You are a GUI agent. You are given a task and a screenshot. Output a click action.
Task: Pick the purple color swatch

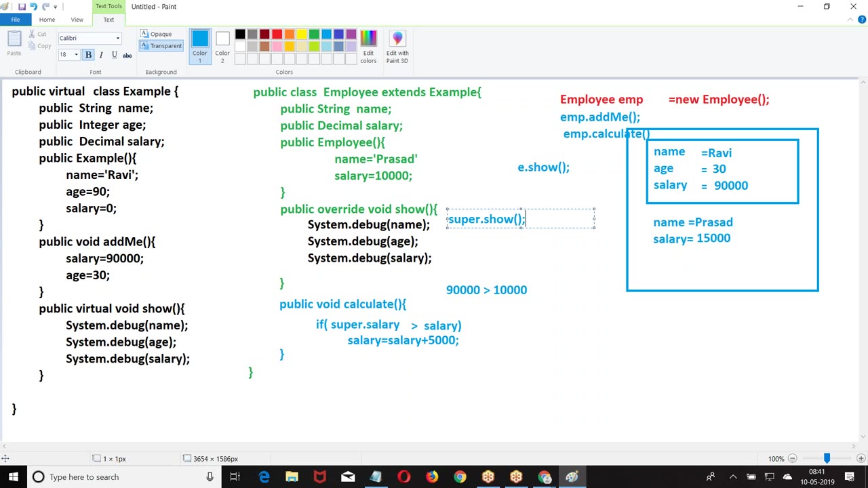pos(351,35)
